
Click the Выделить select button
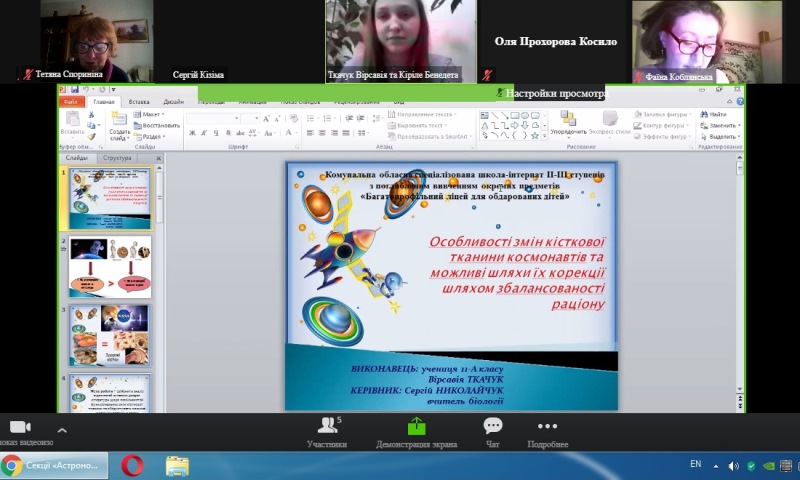720,137
